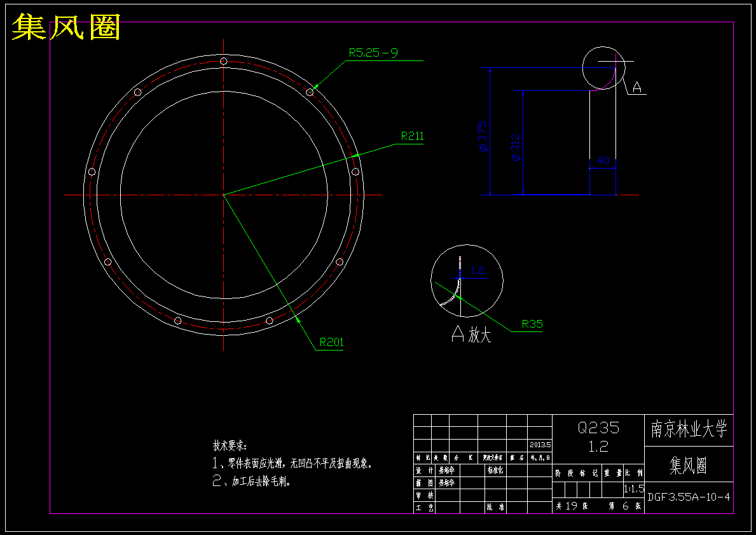
Task: Click the 第 6 张 sheet number text
Action: (x=625, y=506)
